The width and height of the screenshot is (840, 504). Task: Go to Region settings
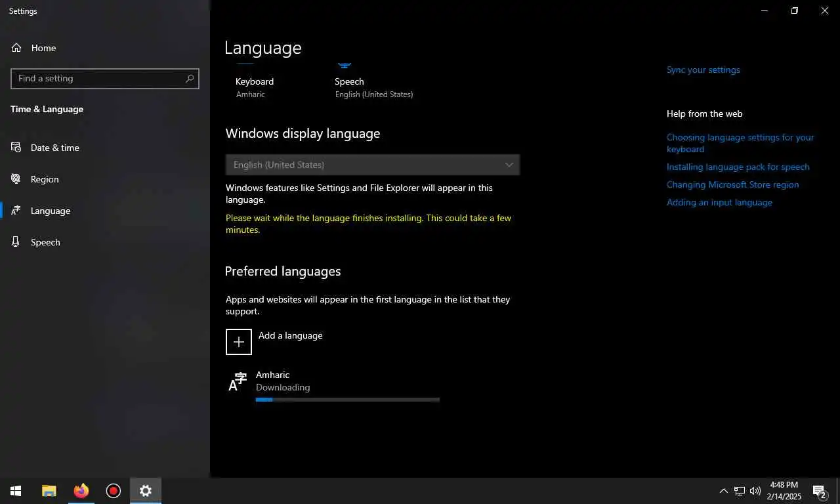point(105,179)
